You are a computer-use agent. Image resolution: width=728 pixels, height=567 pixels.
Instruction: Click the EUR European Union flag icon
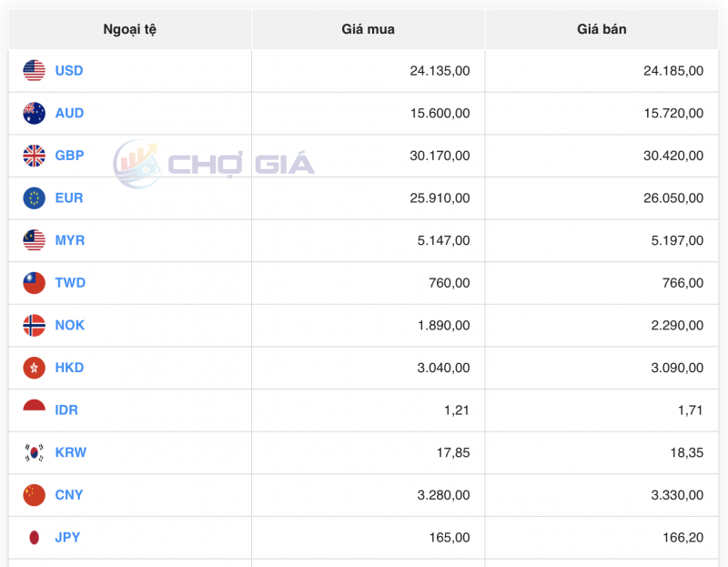coord(34,197)
